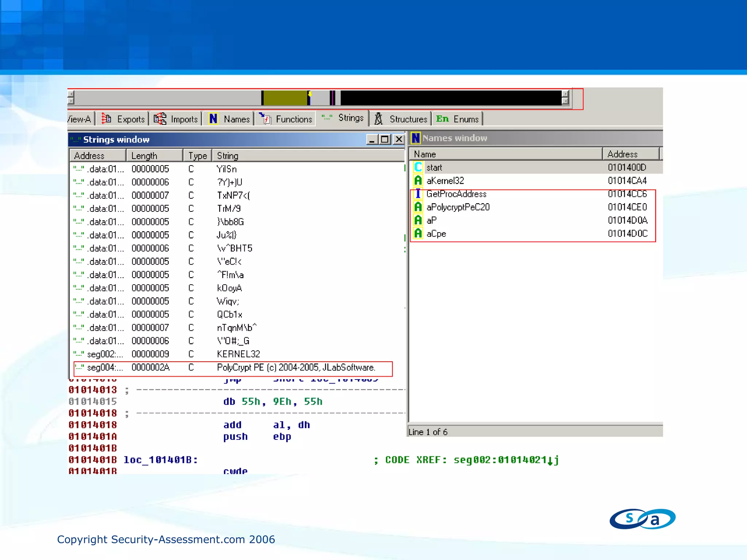Select the aKernel32 name entry
747x560 pixels.
[x=445, y=180]
